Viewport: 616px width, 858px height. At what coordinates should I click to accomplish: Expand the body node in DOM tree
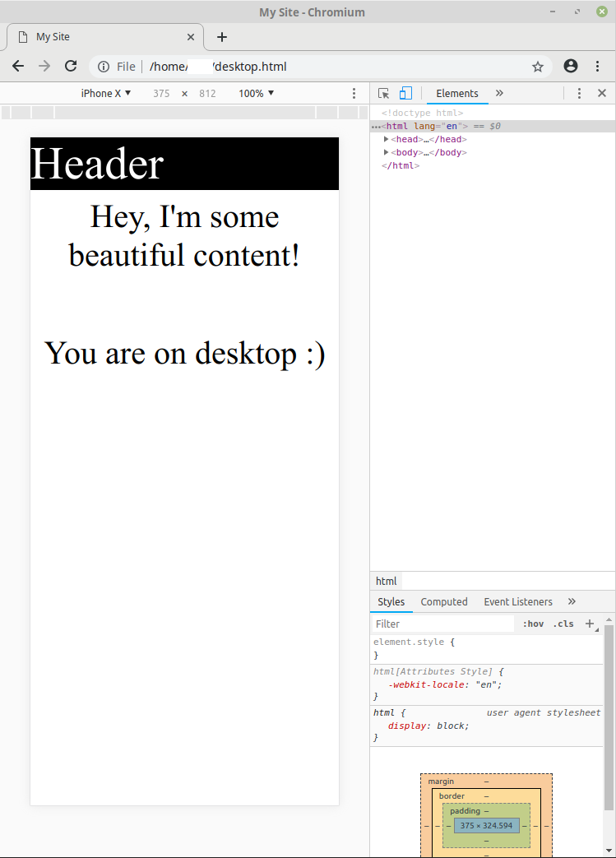(386, 153)
